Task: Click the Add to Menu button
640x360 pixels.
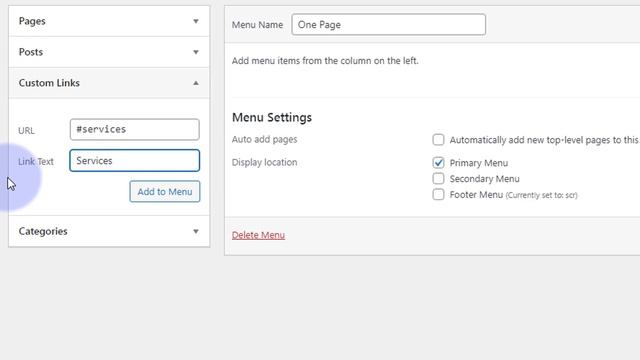Action: (165, 191)
